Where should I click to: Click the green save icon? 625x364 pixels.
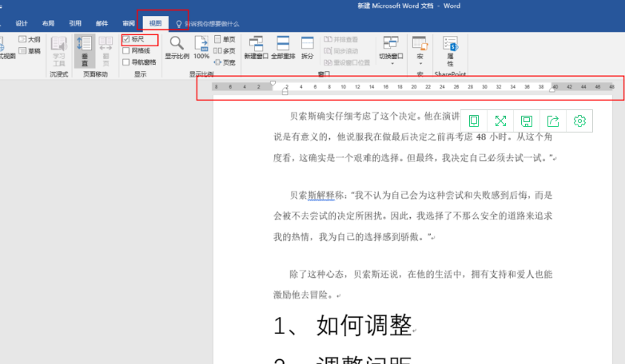click(x=527, y=121)
